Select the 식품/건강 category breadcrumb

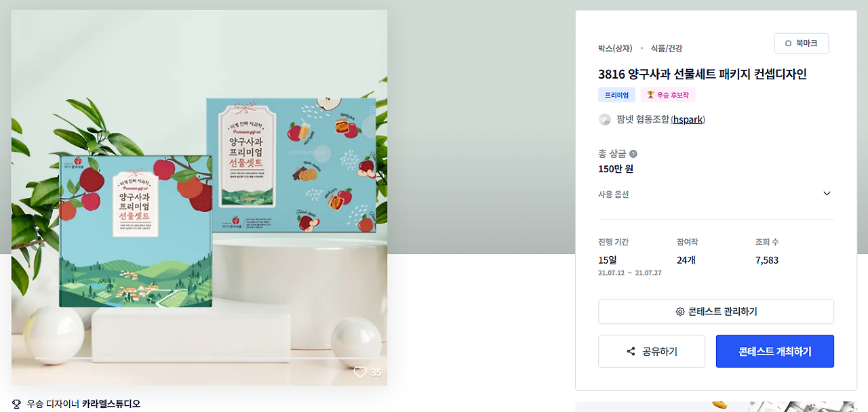pos(667,49)
